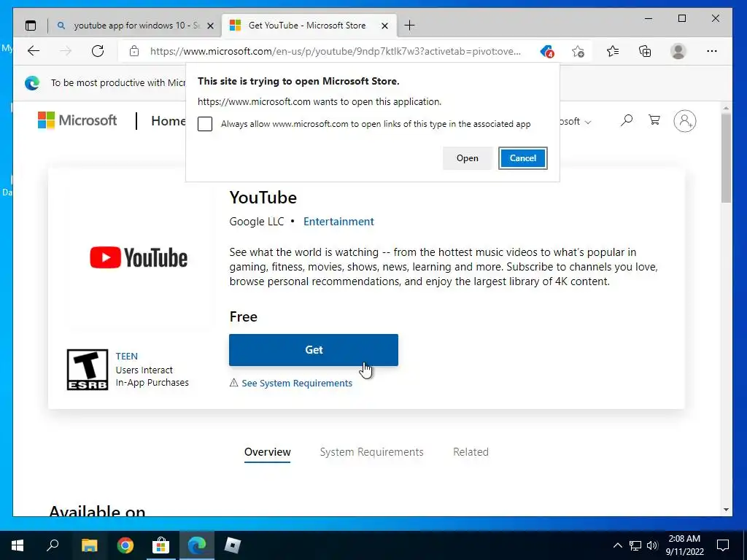Click the URL address bar

click(335, 51)
